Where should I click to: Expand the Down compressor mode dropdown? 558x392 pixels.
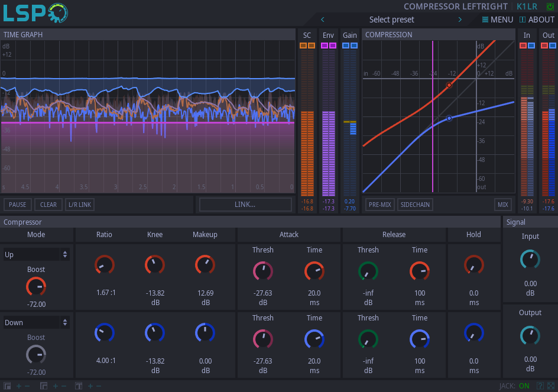tap(36, 323)
